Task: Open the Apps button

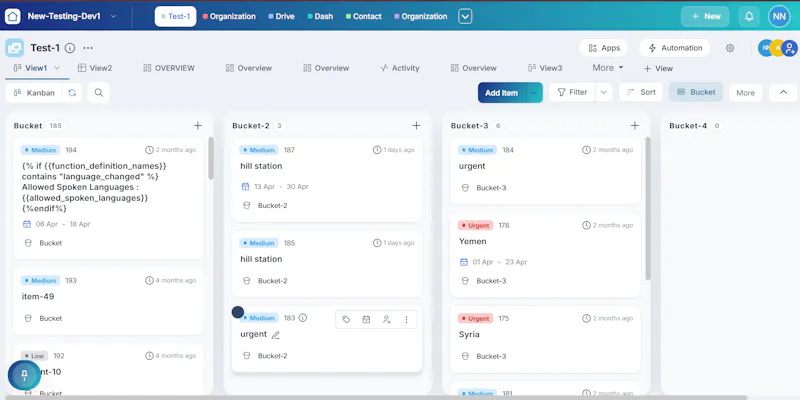Action: (604, 48)
